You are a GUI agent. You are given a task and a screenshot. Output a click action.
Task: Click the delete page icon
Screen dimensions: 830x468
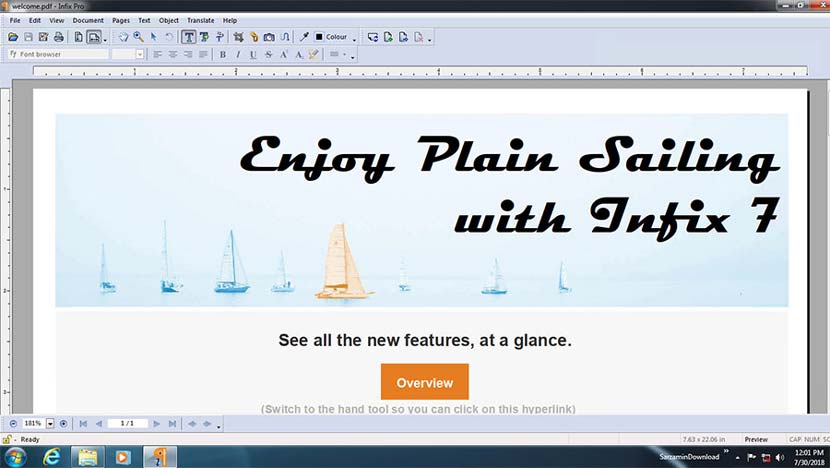(x=419, y=37)
